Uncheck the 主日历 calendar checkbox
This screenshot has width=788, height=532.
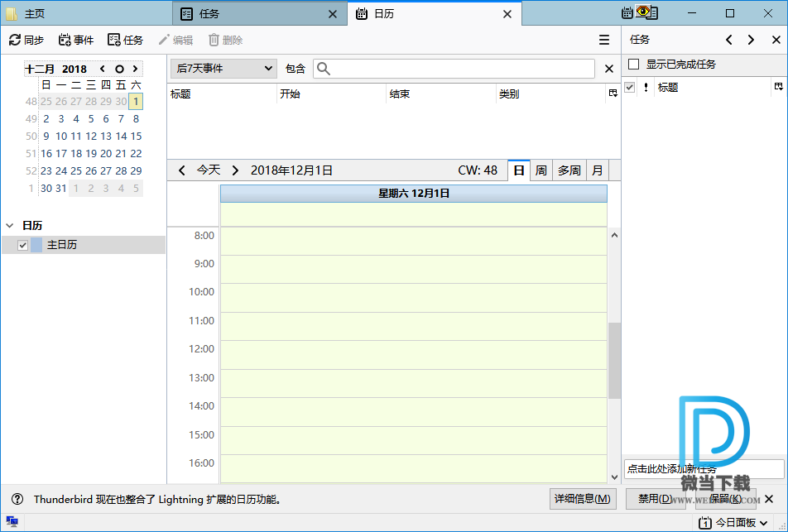[23, 245]
